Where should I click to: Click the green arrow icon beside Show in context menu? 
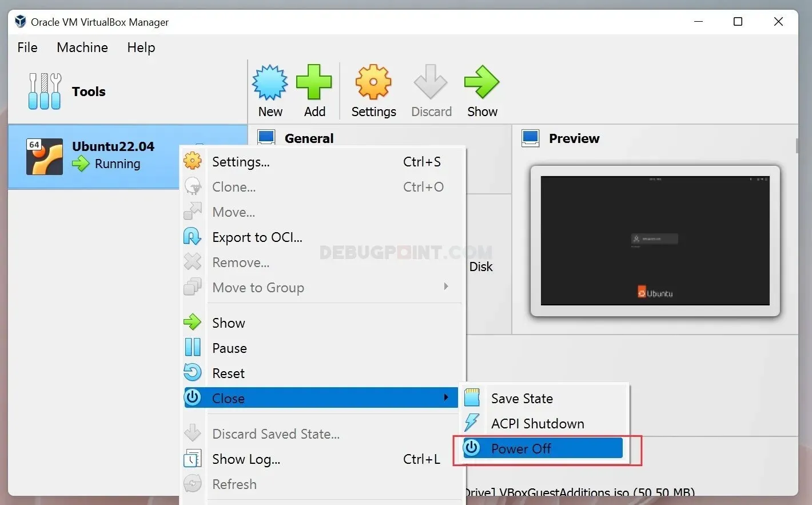coord(193,323)
